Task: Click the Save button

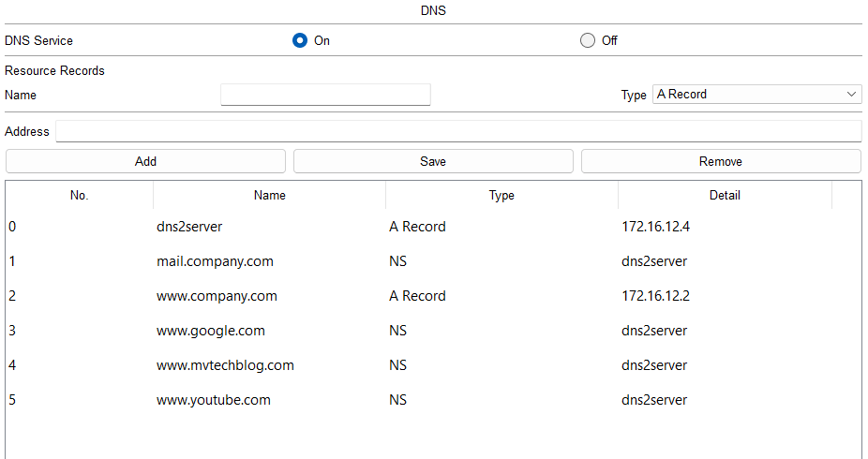Action: (433, 161)
